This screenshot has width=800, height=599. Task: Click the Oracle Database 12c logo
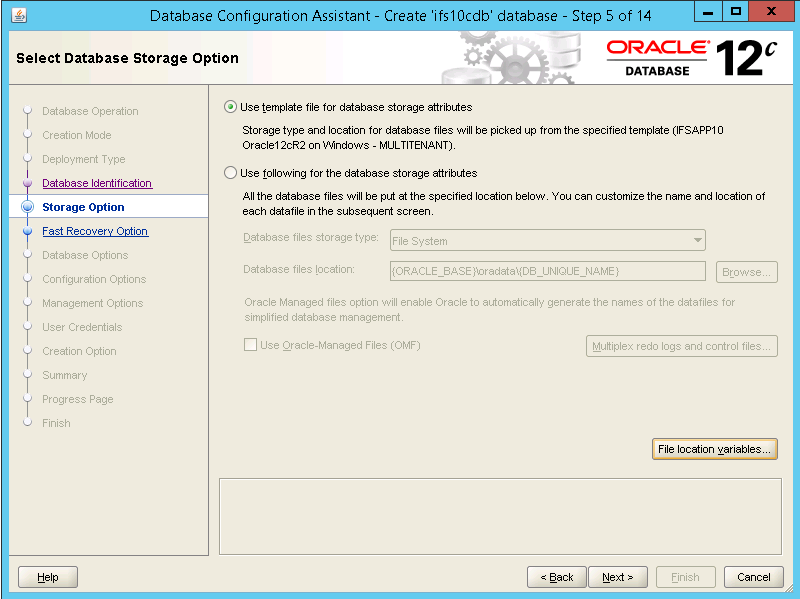[691, 58]
